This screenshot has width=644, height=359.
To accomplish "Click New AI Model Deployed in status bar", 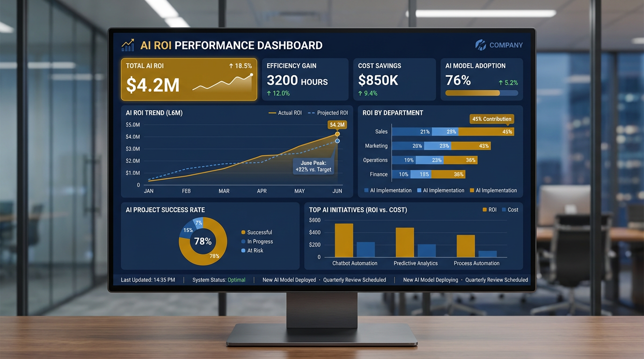I will (x=289, y=280).
